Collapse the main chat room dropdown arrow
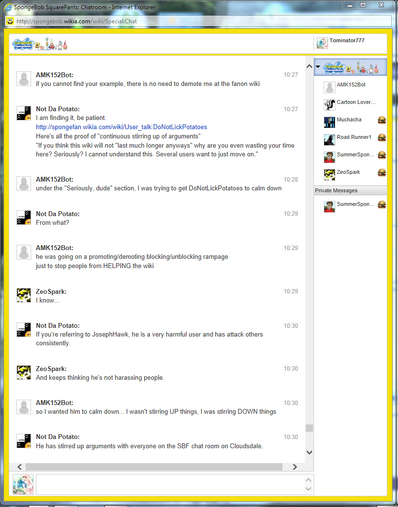 pos(318,67)
